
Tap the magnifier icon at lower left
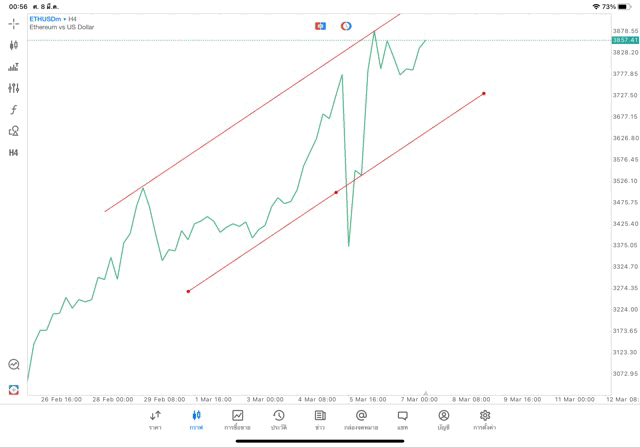coord(14,365)
